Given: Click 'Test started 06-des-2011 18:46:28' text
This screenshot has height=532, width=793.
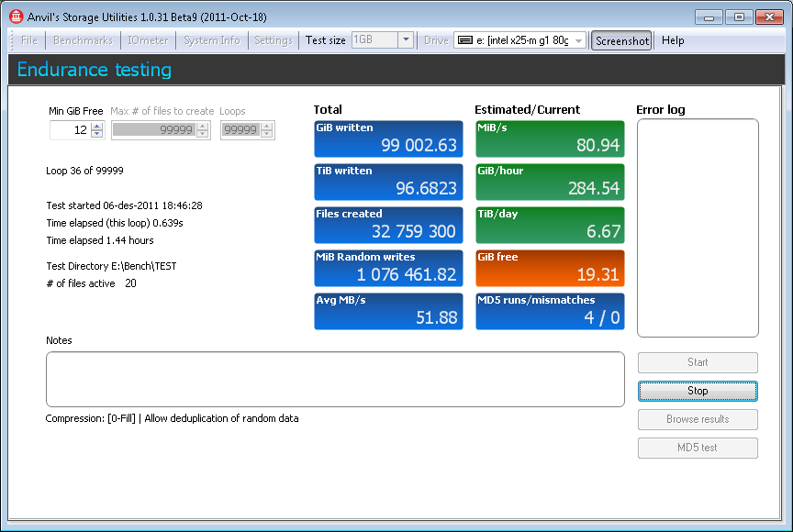Looking at the screenshot, I should point(124,205).
